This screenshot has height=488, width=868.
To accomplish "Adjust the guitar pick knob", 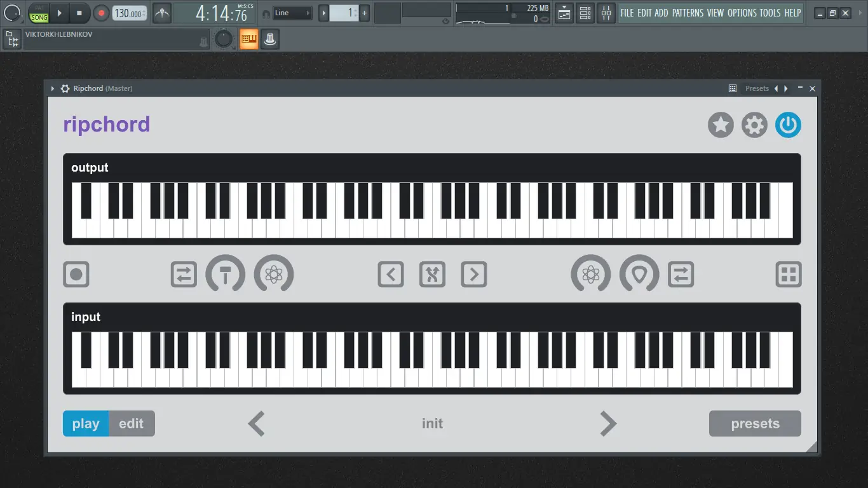I will click(x=639, y=274).
